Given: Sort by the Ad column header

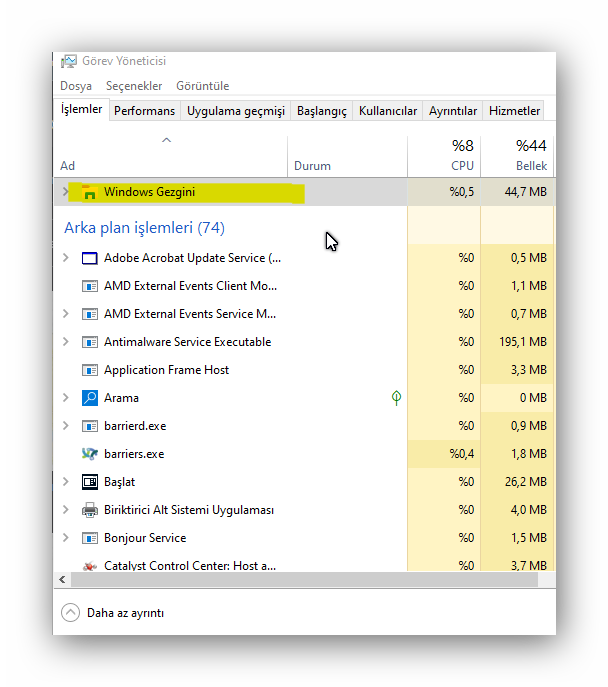Looking at the screenshot, I should pos(171,156).
